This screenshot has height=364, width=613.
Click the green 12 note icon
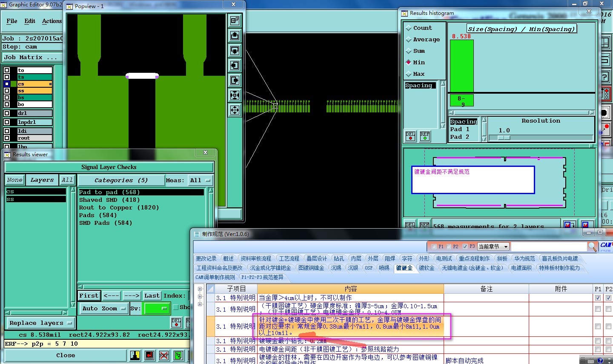(178, 355)
